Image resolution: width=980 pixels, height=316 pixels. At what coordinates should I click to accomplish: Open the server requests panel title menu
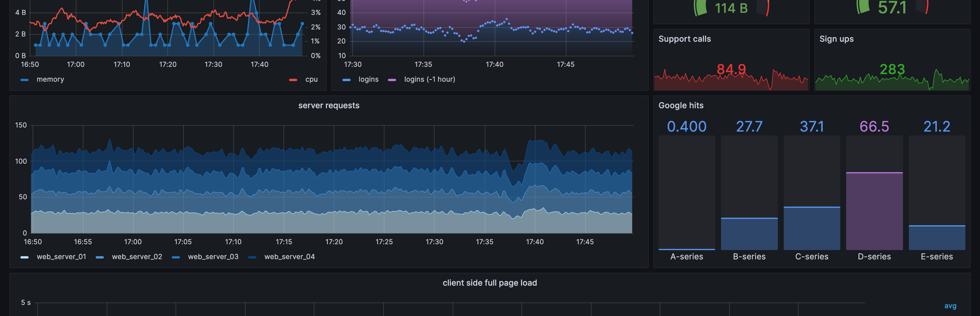point(329,105)
